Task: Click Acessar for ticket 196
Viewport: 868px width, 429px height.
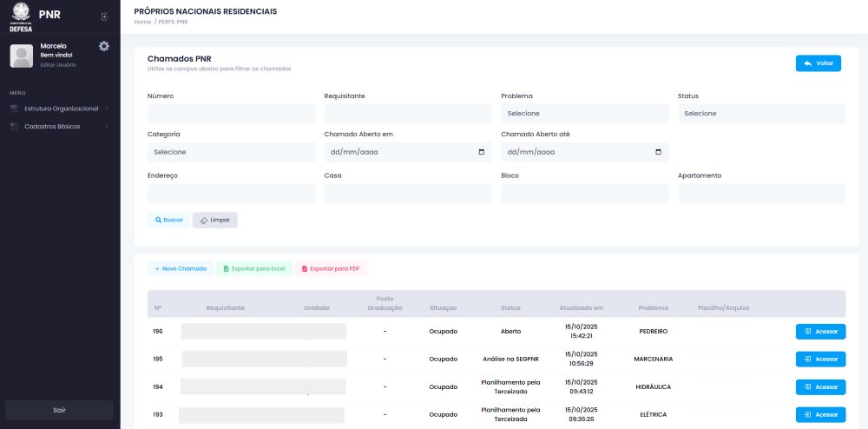Action: pyautogui.click(x=820, y=332)
